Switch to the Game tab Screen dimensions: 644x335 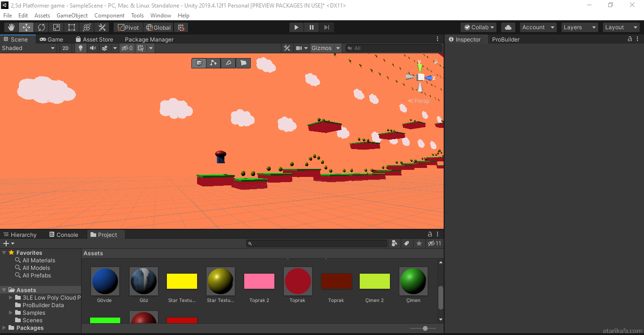pos(51,39)
